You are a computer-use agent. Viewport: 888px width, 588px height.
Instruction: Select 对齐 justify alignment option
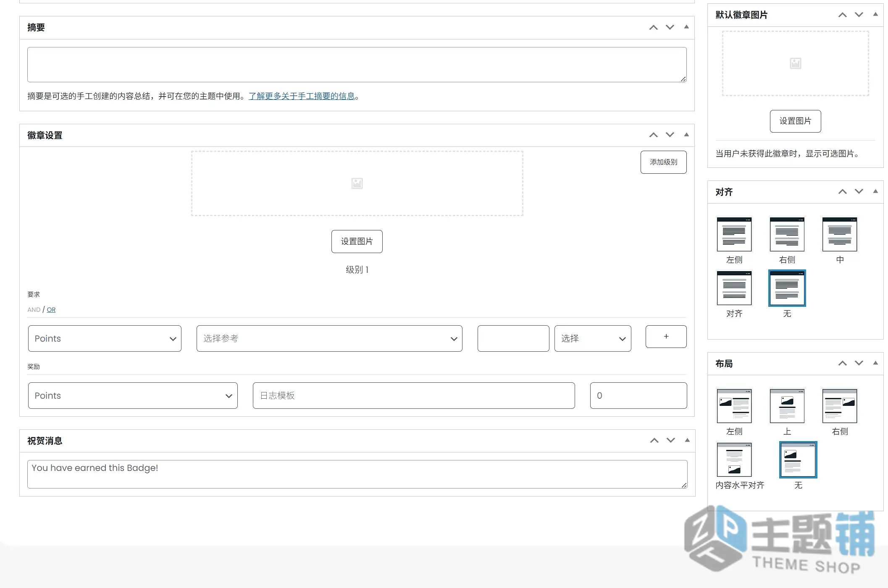(734, 288)
